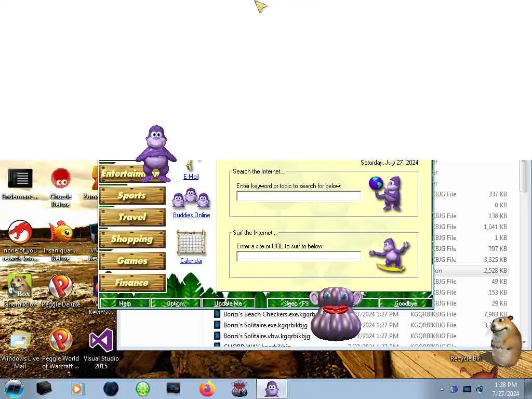This screenshot has width=532, height=399.
Task: Open Peggle World of Warcraft icon
Action: tap(61, 350)
